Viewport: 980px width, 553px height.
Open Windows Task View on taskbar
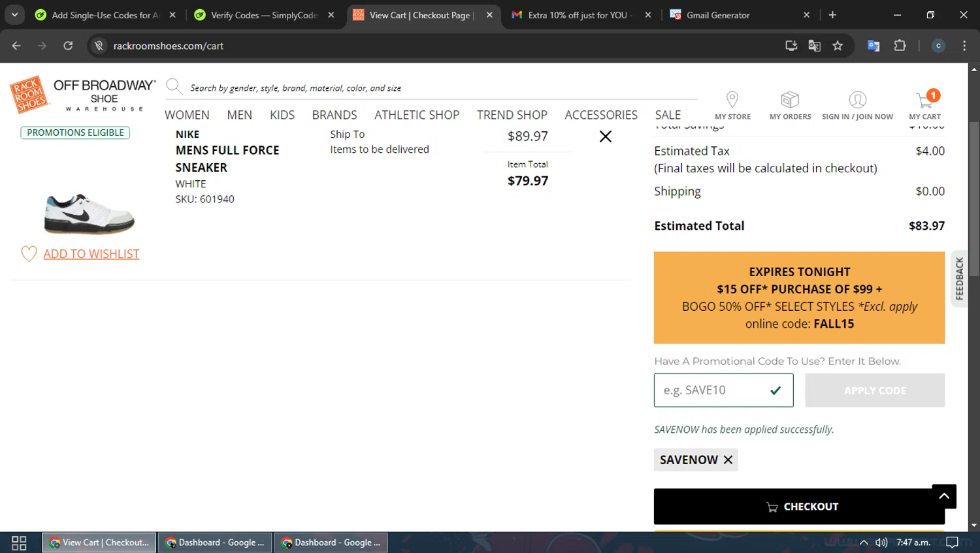pos(19,543)
